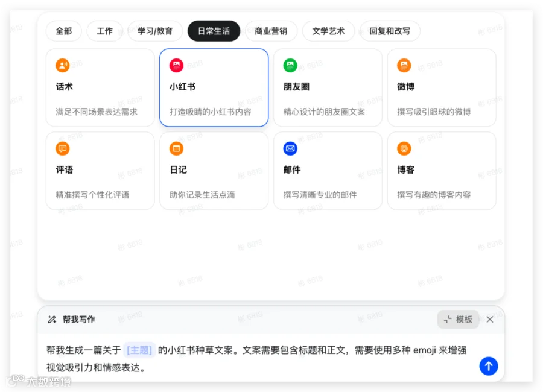Switch to the 文学艺术 tab

click(x=328, y=31)
